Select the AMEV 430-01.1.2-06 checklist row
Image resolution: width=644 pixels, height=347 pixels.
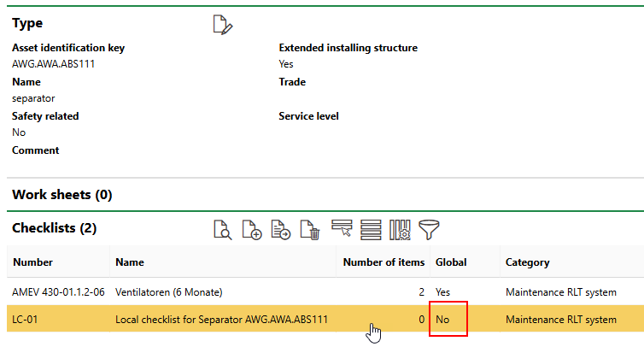click(58, 292)
